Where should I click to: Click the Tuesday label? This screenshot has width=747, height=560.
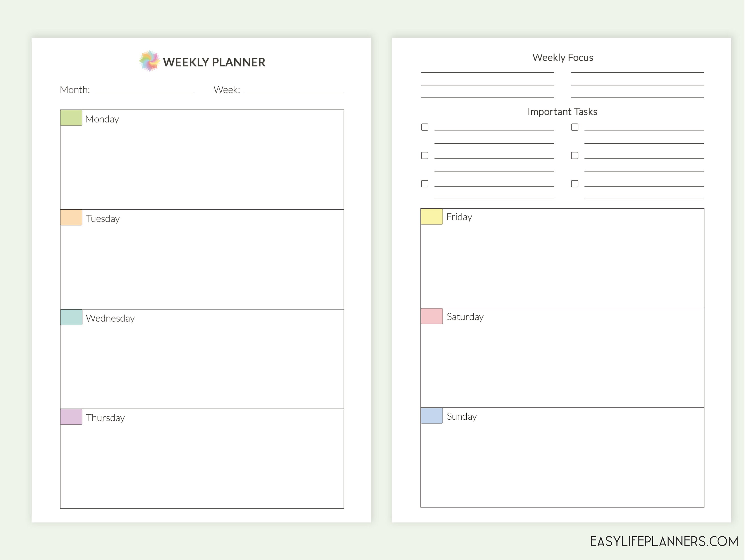[103, 219]
